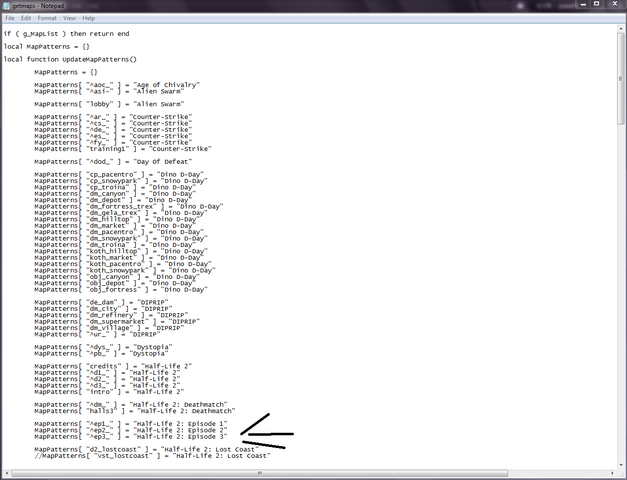
Task: Click the 'dm_gela_trex' line
Action: coord(121,213)
